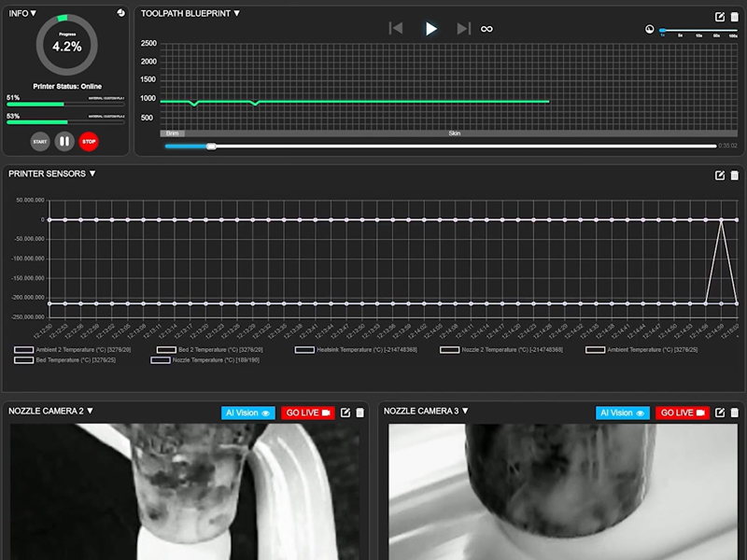The height and width of the screenshot is (560, 747).
Task: Edit the Toolpath Blueprint panel
Action: (x=720, y=17)
